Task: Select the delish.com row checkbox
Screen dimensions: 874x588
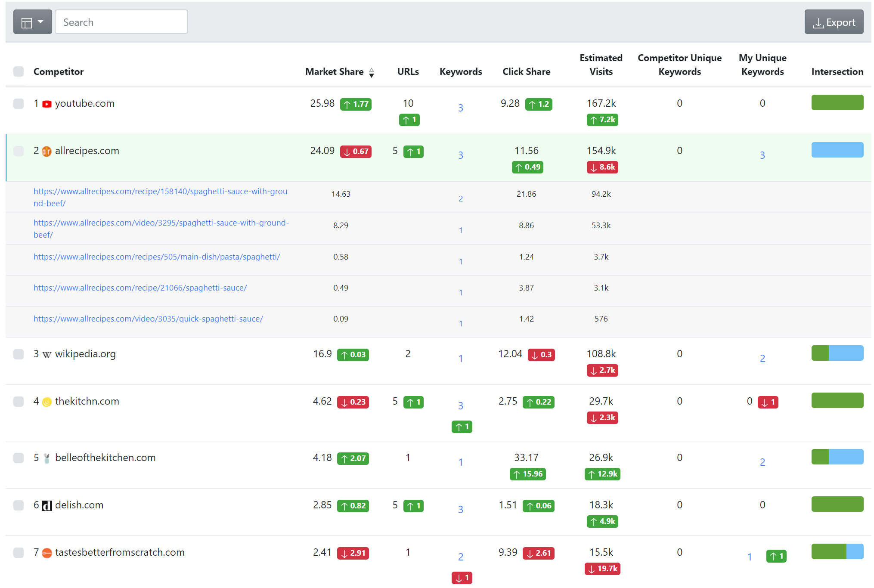Action: tap(19, 505)
